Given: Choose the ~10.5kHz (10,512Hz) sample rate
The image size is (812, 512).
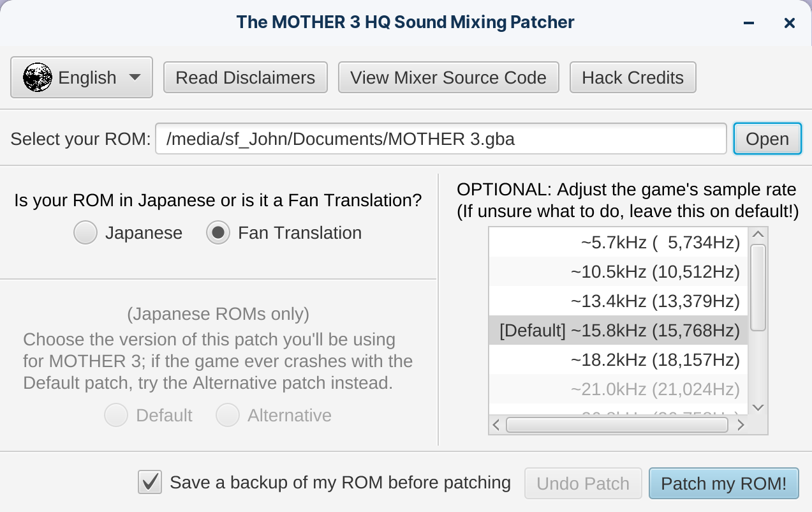Looking at the screenshot, I should [618, 271].
